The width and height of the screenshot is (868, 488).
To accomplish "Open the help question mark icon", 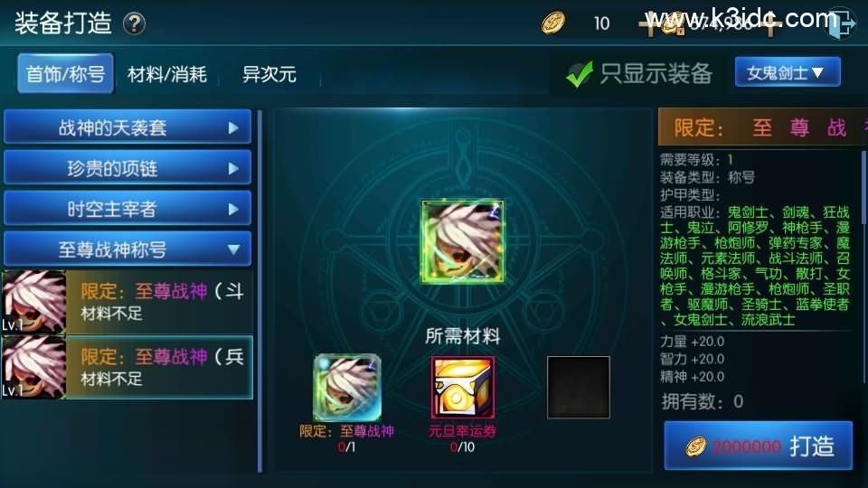I will click(134, 23).
